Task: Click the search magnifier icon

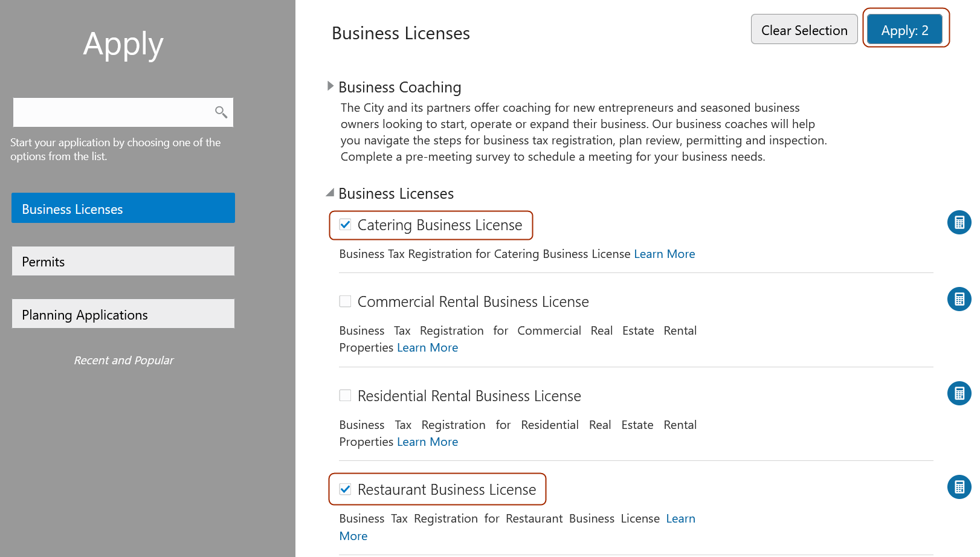Action: tap(221, 112)
